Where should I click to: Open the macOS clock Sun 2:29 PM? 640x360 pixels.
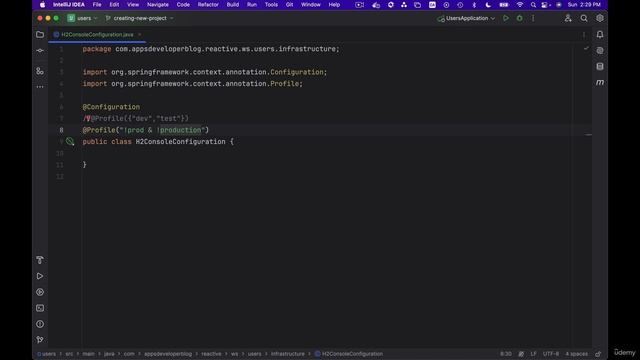coord(584,5)
